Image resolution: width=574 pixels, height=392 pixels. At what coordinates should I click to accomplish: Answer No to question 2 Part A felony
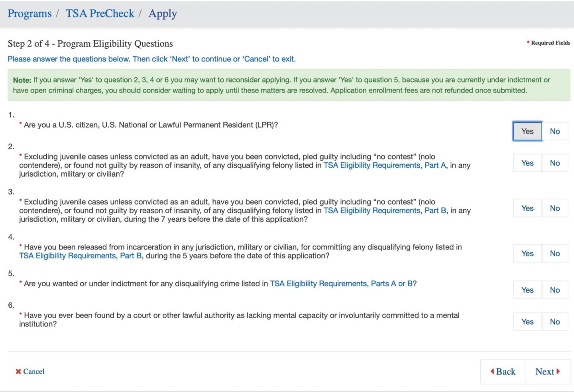pyautogui.click(x=554, y=163)
